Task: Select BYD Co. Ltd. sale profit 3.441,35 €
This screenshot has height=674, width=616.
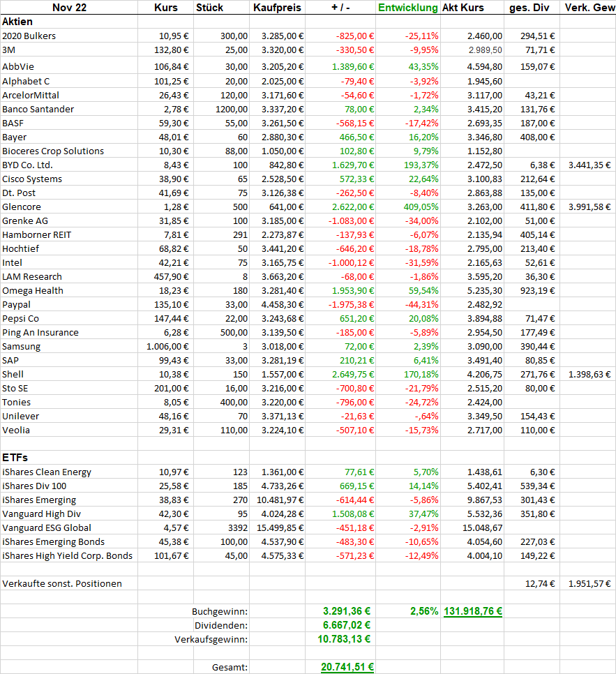Action: [589, 165]
